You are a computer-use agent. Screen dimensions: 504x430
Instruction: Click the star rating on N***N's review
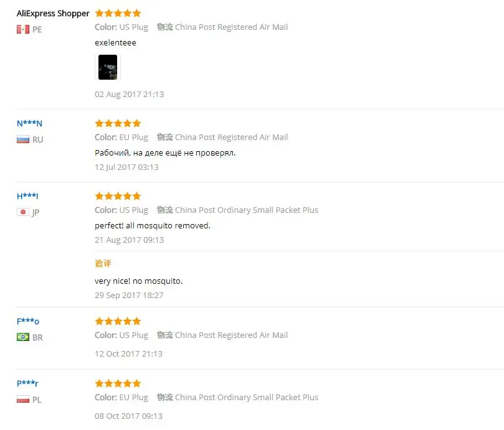118,123
